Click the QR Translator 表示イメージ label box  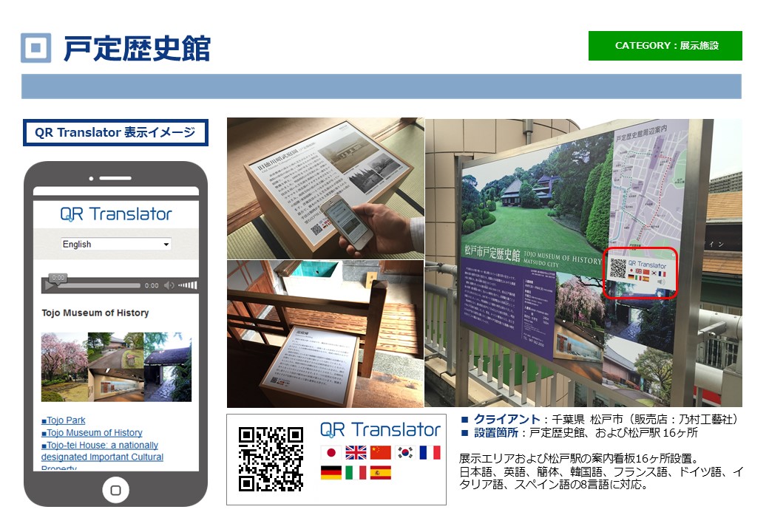pyautogui.click(x=116, y=132)
